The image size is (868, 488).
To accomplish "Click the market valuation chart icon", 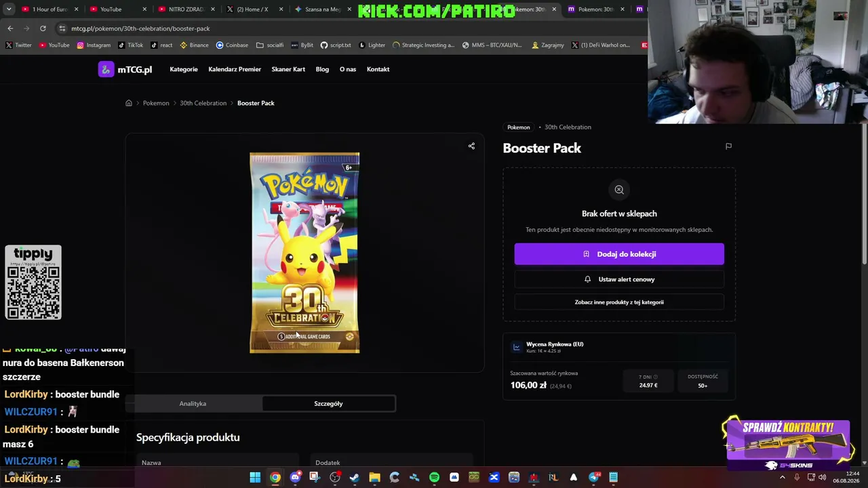I will pyautogui.click(x=517, y=347).
